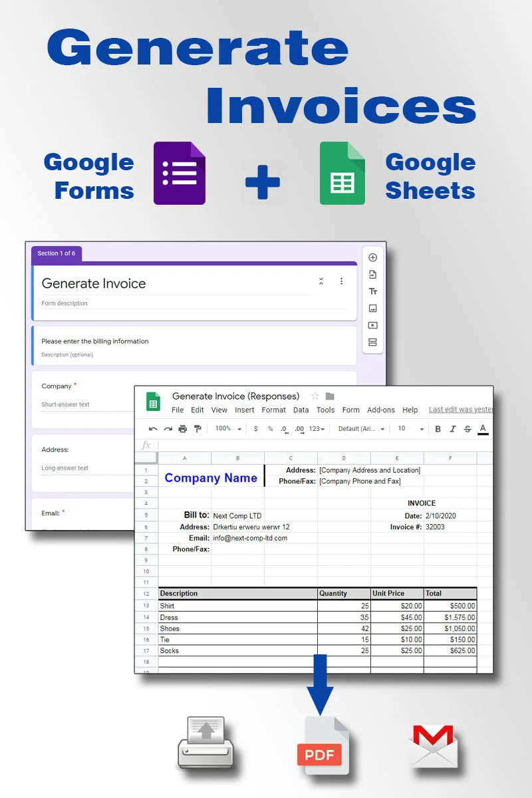Open the File menu in Sheets
The width and height of the screenshot is (532, 798).
(178, 410)
